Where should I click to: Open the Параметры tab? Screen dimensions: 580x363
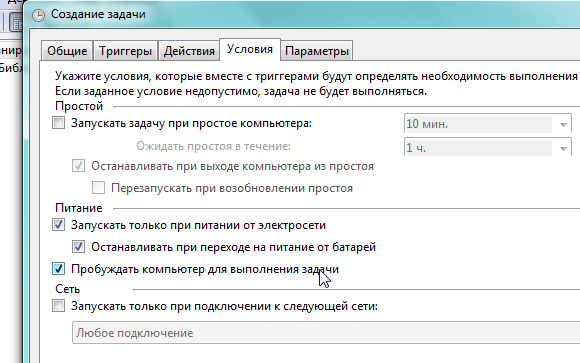(317, 51)
